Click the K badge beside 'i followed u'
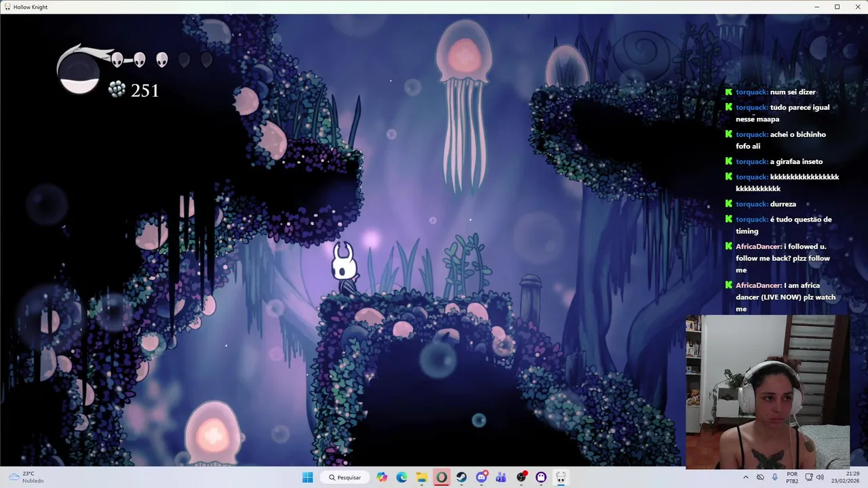Viewport: 868px width, 488px height. 728,247
